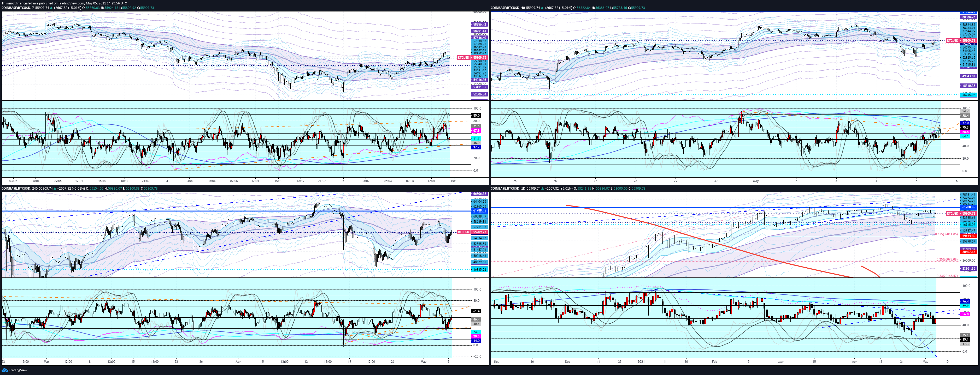Select the 35998.67 blue price label
The image size is (980, 375).
point(969,242)
